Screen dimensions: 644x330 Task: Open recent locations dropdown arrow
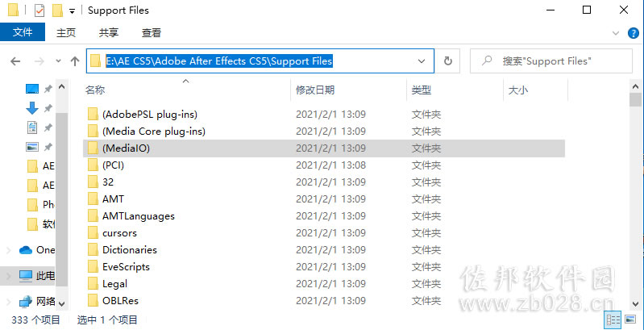(x=58, y=61)
